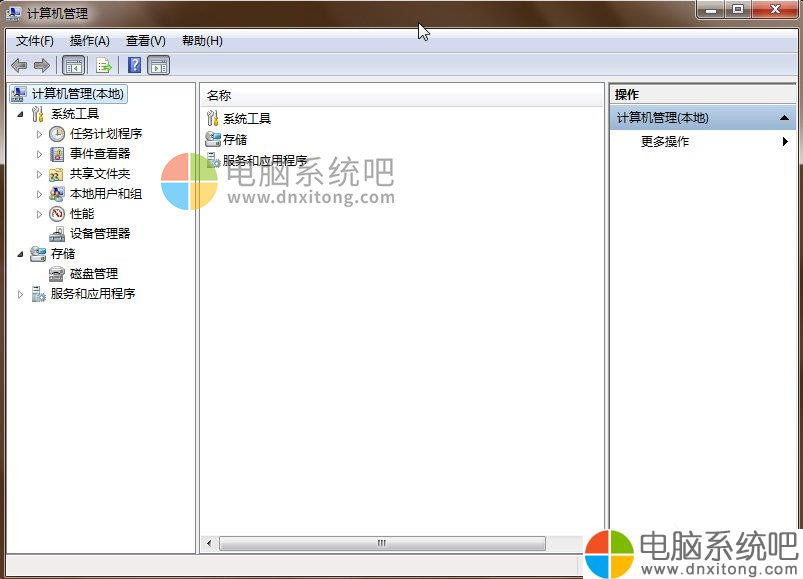803x579 pixels.
Task: Expand the 共享文件夹 node
Action: (39, 174)
